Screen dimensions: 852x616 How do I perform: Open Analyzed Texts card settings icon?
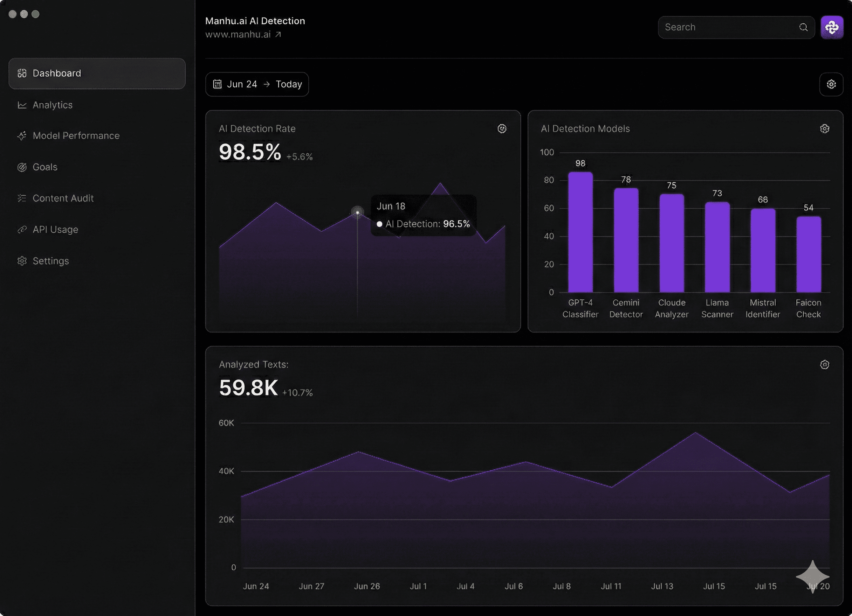(824, 364)
